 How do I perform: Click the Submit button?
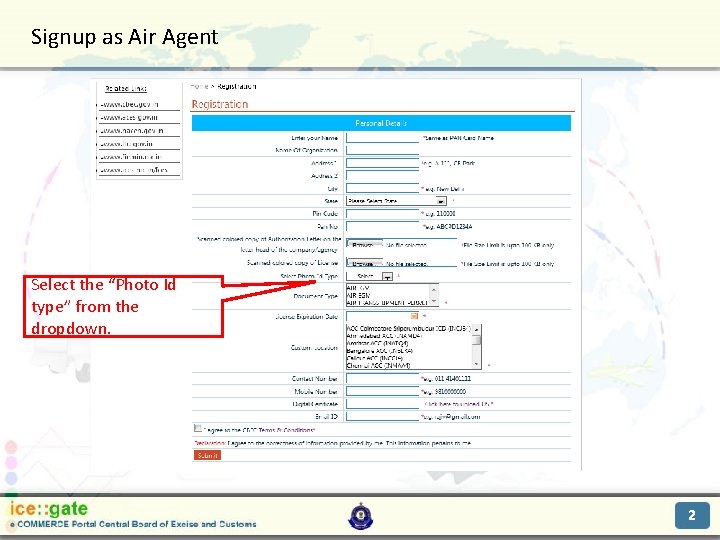click(x=208, y=455)
